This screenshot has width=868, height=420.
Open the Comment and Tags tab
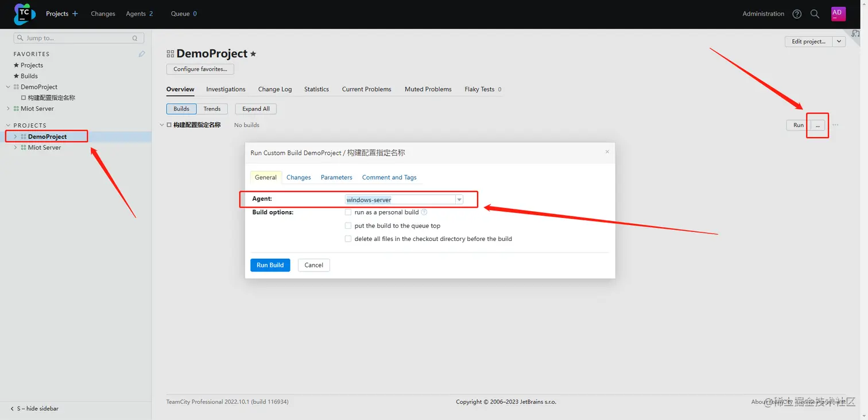[389, 177]
